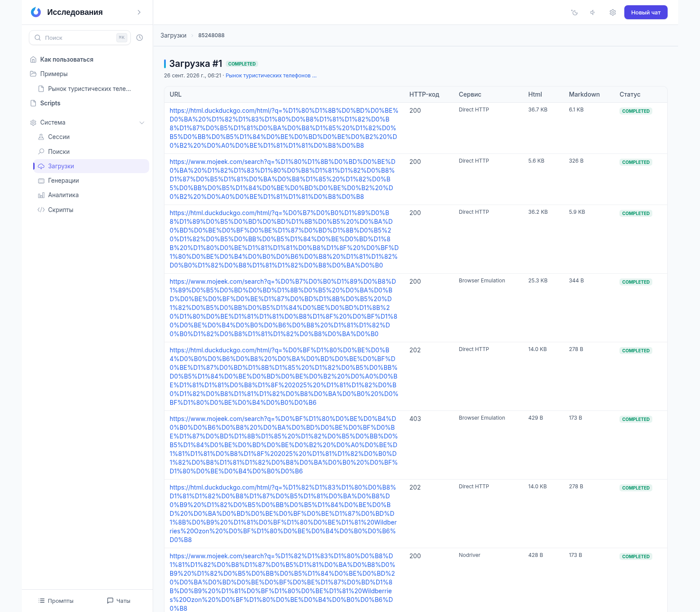Click the Сервис column header
Viewport: 700px width, 612px height.
470,94
